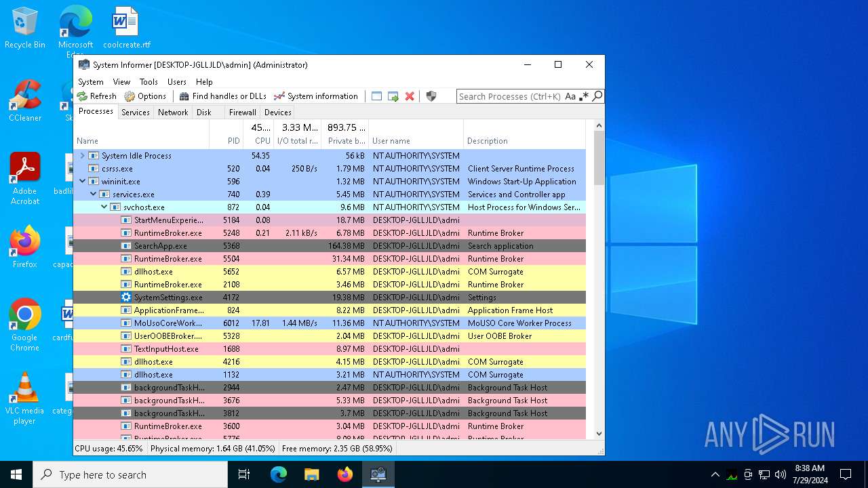Click the search magnifier icon
This screenshot has height=488, width=868.
[x=597, y=96]
